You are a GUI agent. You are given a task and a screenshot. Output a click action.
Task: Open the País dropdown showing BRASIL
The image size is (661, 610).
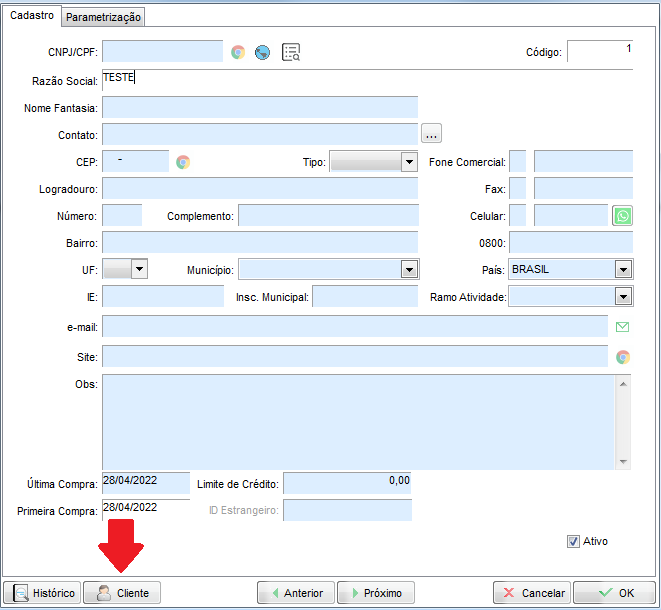tap(624, 269)
